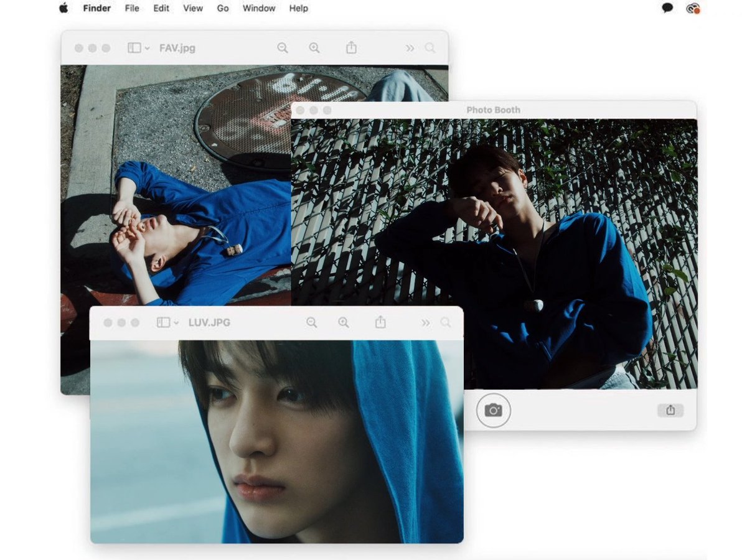Open the Help menu
This screenshot has width=747, height=560.
tap(299, 8)
